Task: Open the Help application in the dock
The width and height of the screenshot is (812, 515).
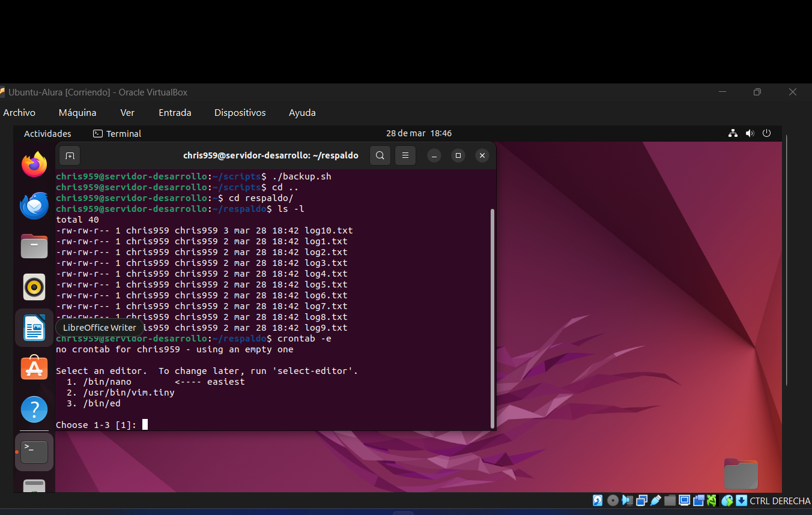Action: click(34, 409)
